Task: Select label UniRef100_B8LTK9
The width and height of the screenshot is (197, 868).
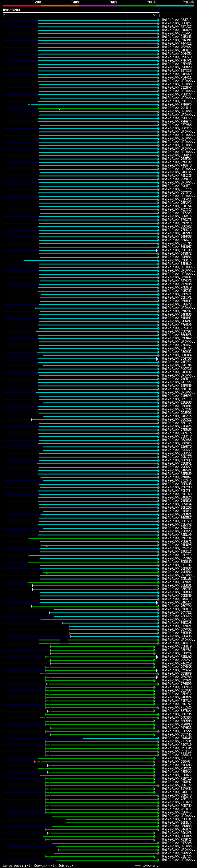Action: 177,423
